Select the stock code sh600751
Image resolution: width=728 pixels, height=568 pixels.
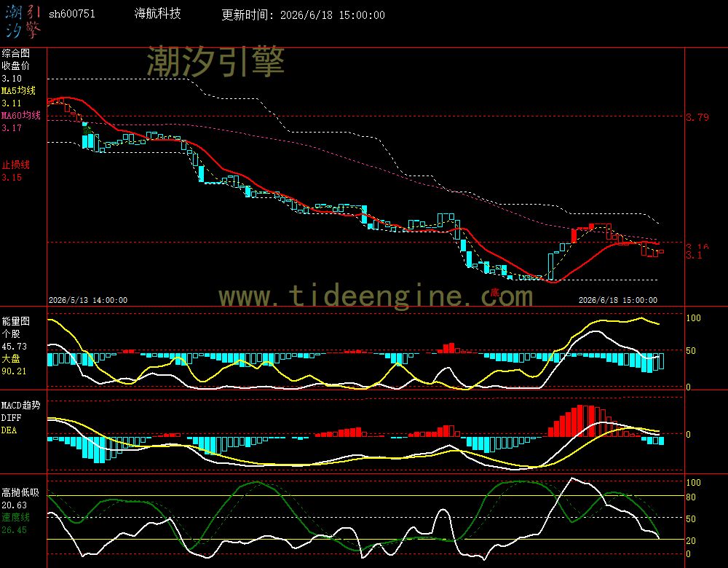[72, 14]
